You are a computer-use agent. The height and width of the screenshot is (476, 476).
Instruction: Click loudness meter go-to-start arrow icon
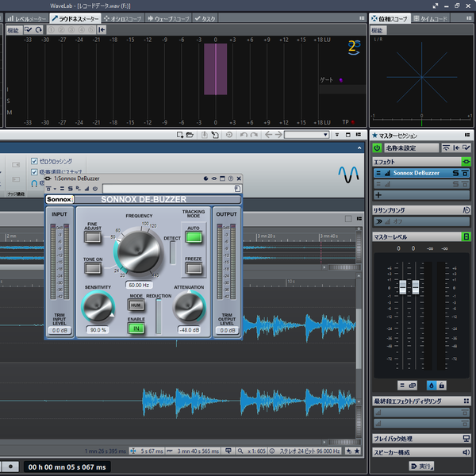[102, 30]
